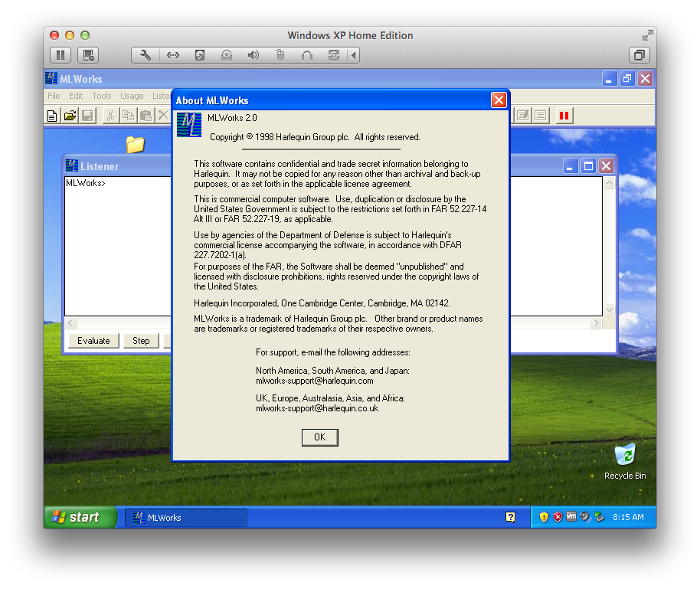Open the VM settings wrench icon
700x589 pixels.
click(x=146, y=55)
